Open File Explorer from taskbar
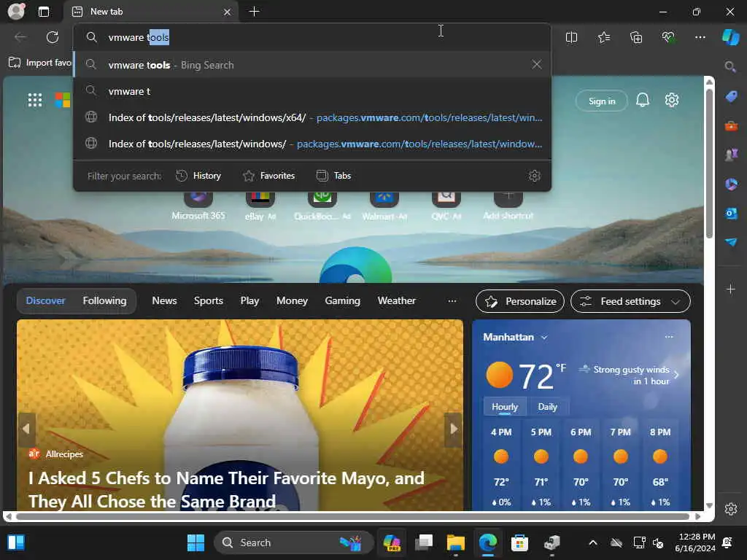This screenshot has width=747, height=560. click(455, 542)
